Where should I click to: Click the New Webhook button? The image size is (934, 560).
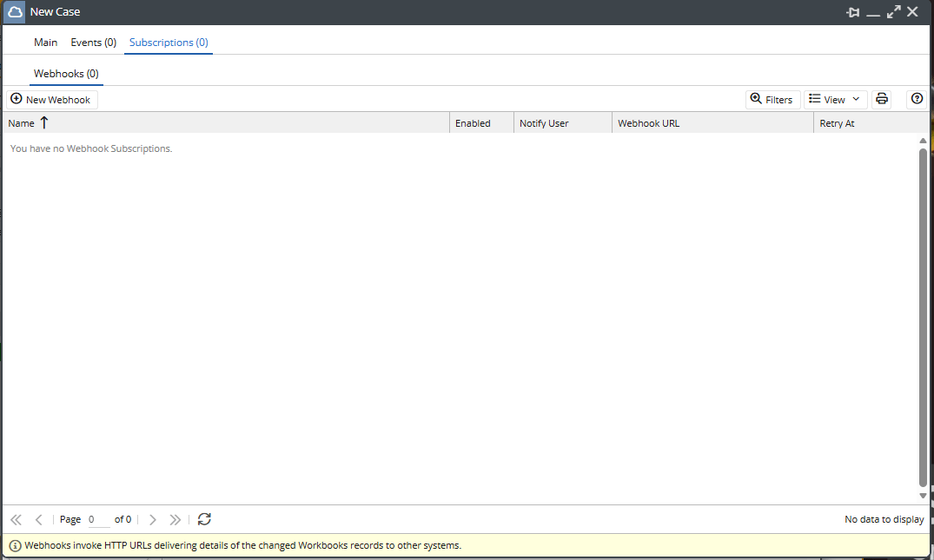pos(51,99)
